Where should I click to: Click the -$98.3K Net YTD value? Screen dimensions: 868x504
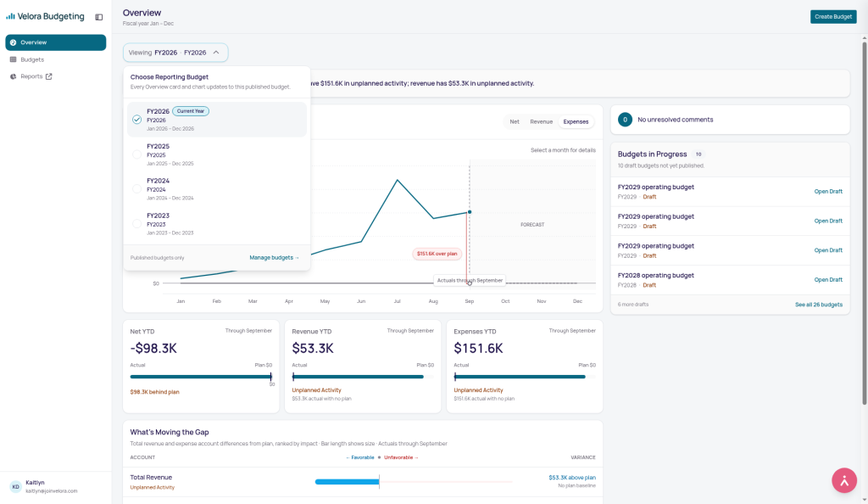click(153, 349)
